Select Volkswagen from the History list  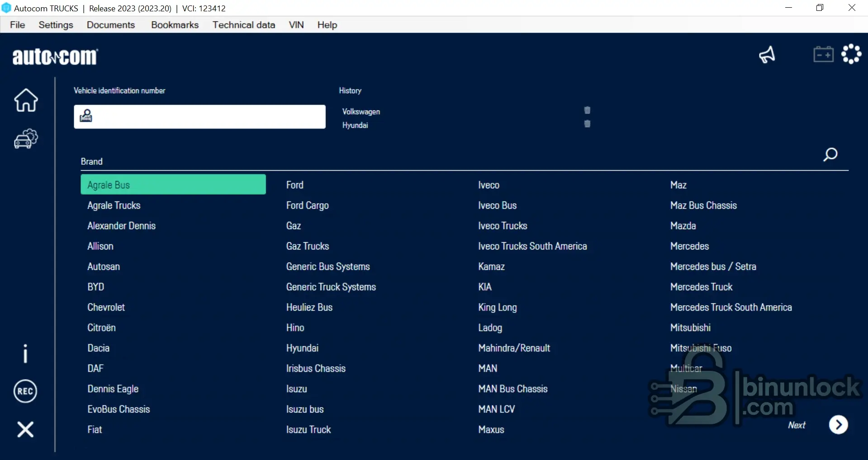coord(361,112)
